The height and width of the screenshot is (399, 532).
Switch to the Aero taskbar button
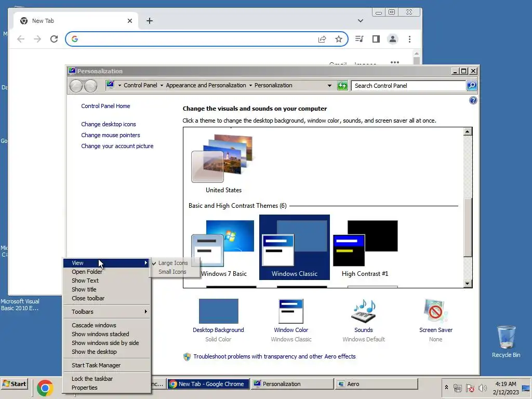[376, 384]
